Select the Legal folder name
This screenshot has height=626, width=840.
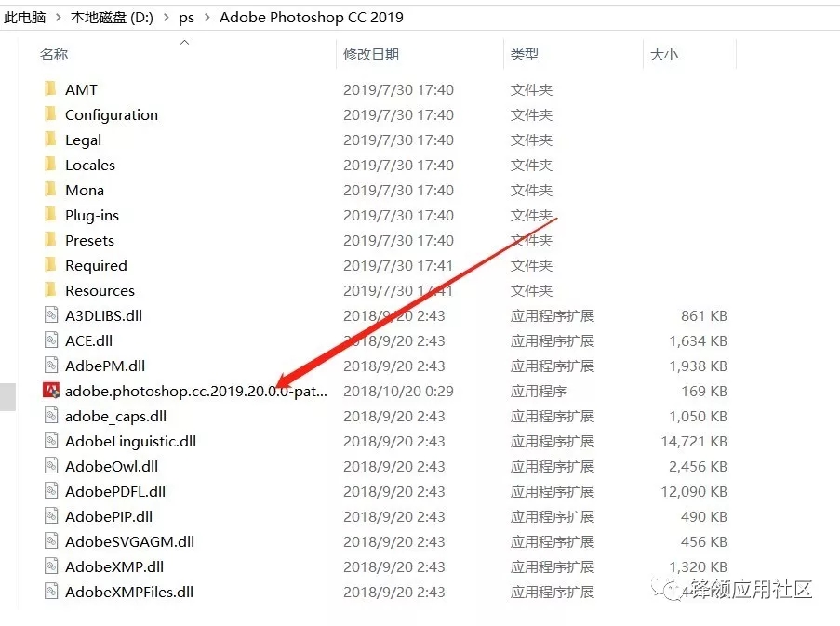click(x=83, y=140)
